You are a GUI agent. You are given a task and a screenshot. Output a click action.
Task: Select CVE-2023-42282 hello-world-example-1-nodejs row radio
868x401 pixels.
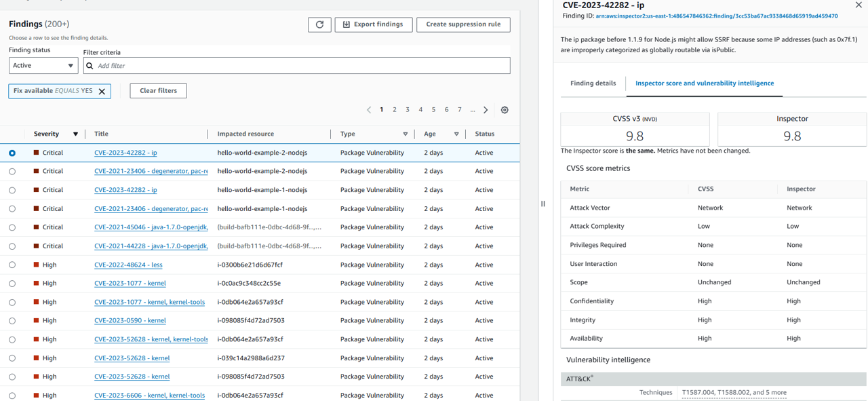tap(12, 190)
